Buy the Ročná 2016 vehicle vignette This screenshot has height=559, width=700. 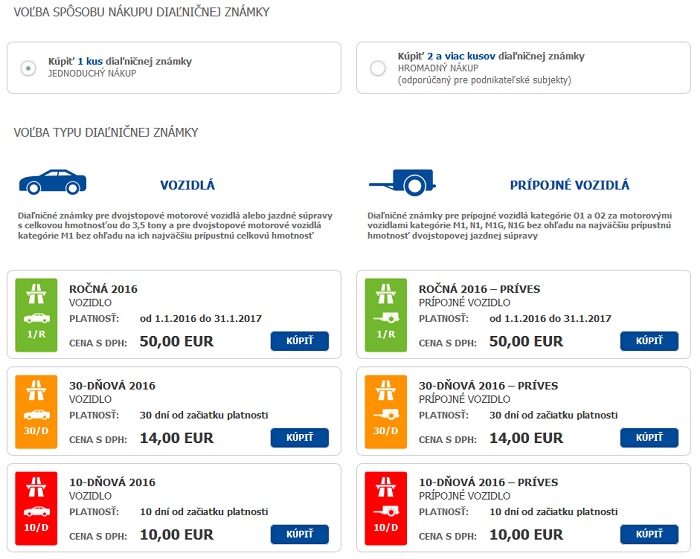(x=300, y=341)
